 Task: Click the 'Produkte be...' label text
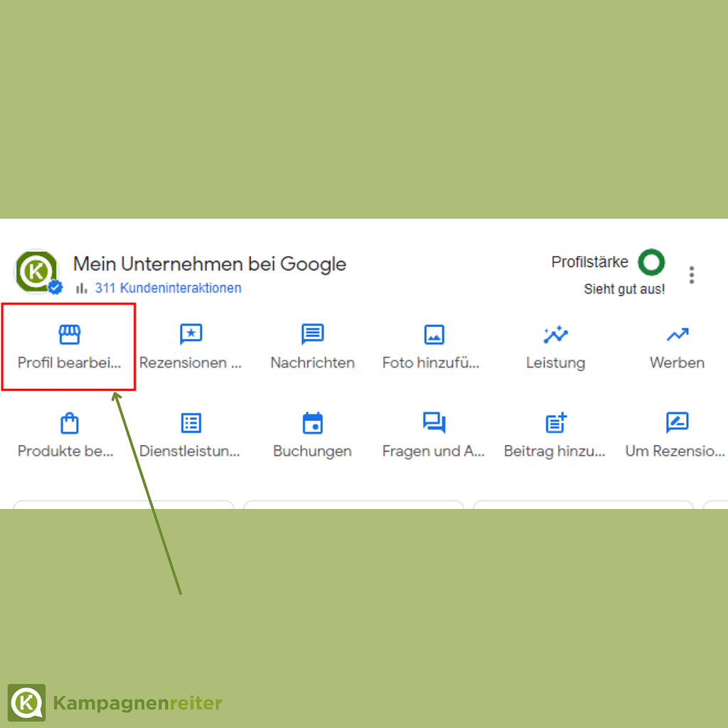coord(65,451)
